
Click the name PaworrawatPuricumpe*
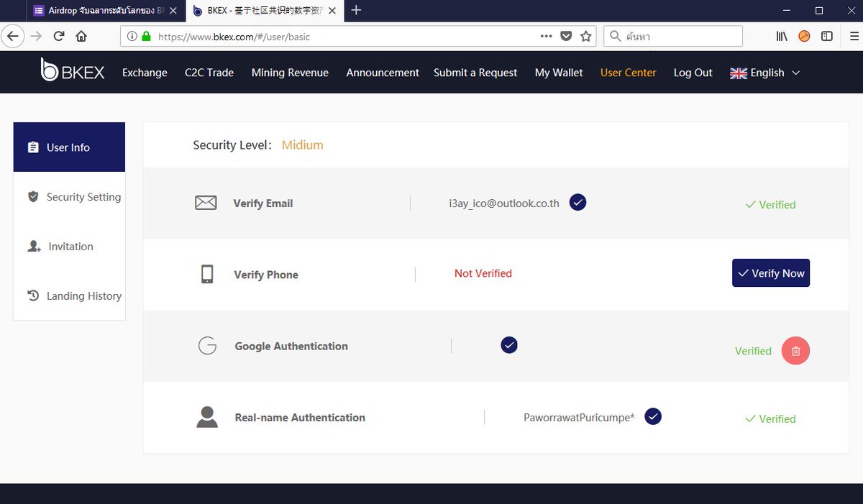(579, 417)
